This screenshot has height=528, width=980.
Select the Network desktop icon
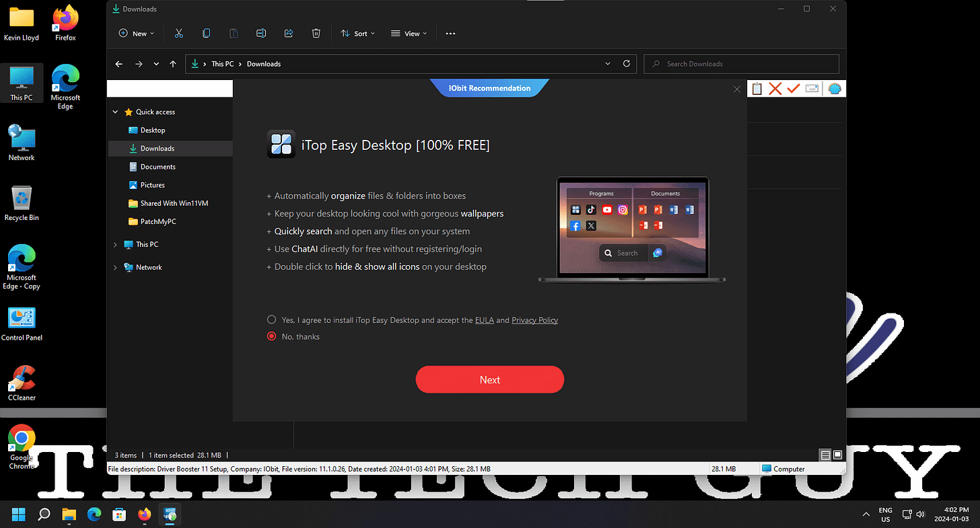click(x=22, y=143)
